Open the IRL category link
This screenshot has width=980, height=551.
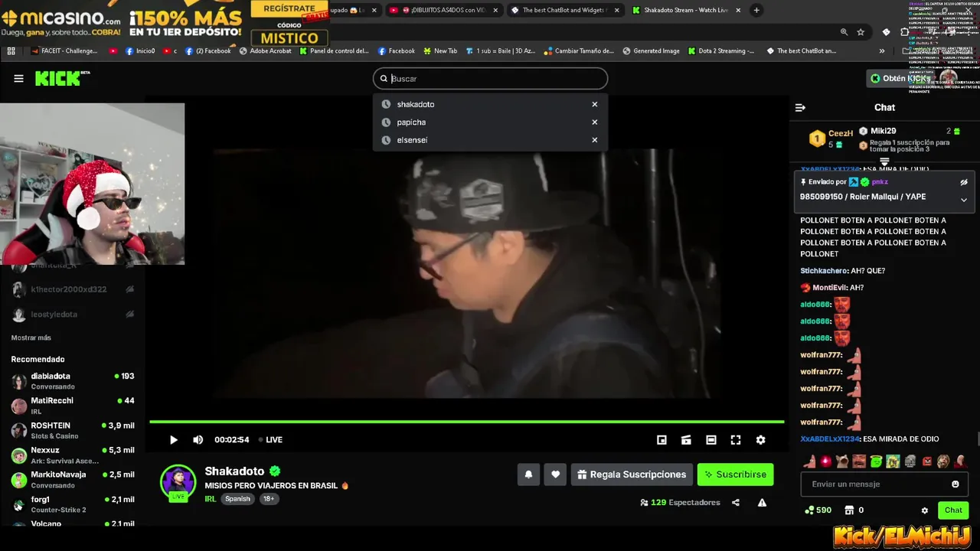point(210,499)
